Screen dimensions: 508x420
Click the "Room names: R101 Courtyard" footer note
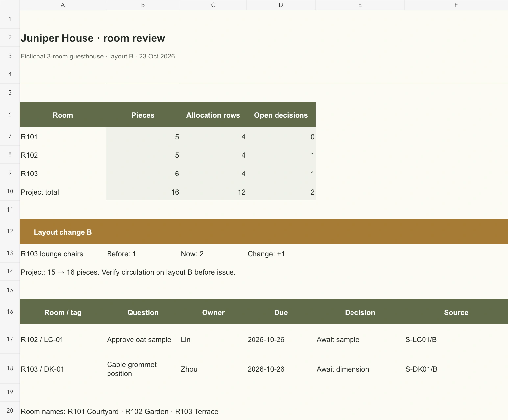(x=120, y=411)
